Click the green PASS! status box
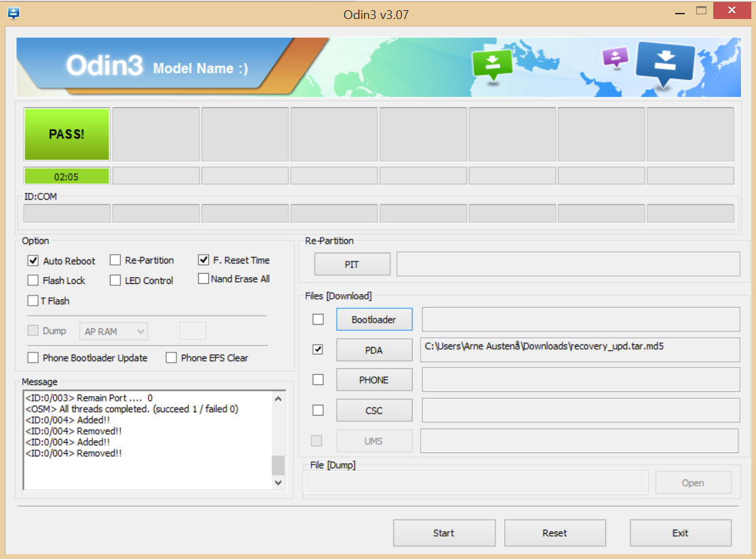The height and width of the screenshot is (559, 756). tap(67, 134)
